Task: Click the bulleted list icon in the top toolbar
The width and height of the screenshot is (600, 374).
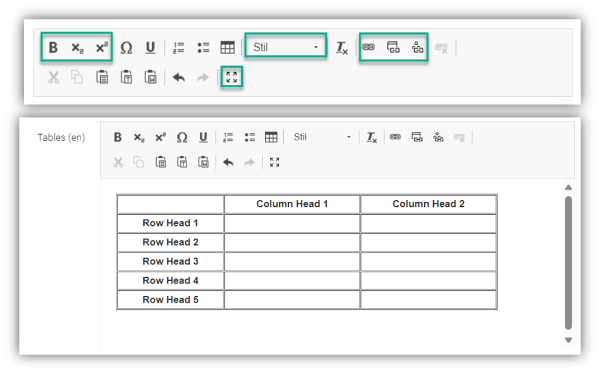Action: pyautogui.click(x=203, y=47)
